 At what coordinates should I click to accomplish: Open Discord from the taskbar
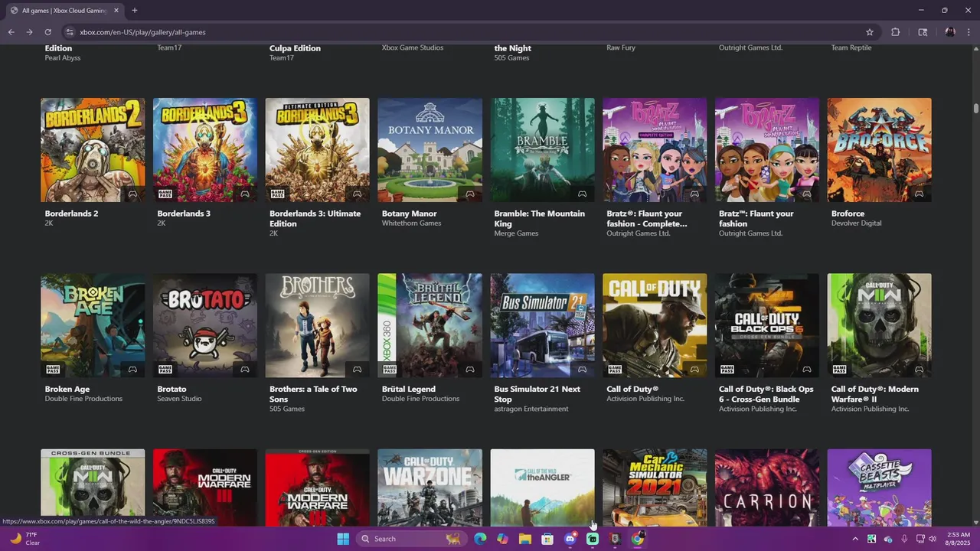pyautogui.click(x=570, y=539)
